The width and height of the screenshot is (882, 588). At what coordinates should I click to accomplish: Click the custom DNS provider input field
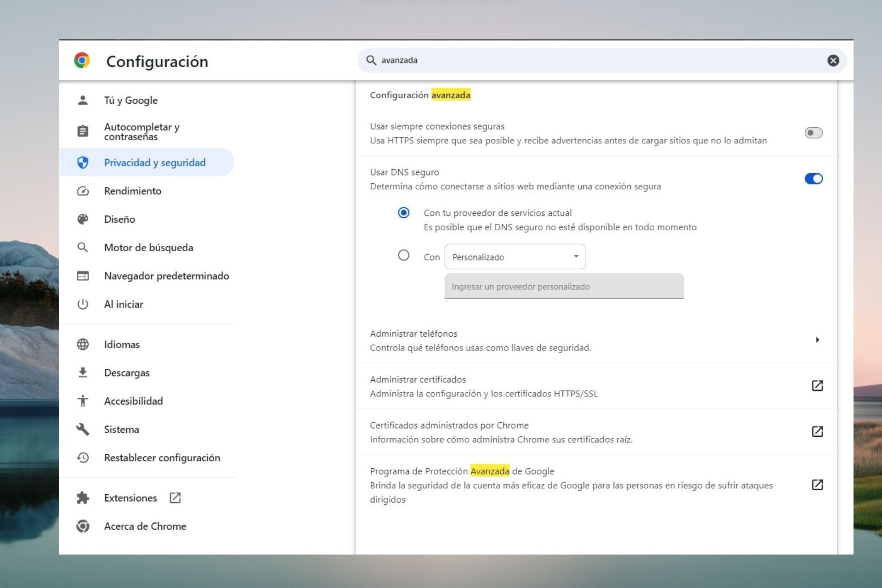click(x=564, y=286)
